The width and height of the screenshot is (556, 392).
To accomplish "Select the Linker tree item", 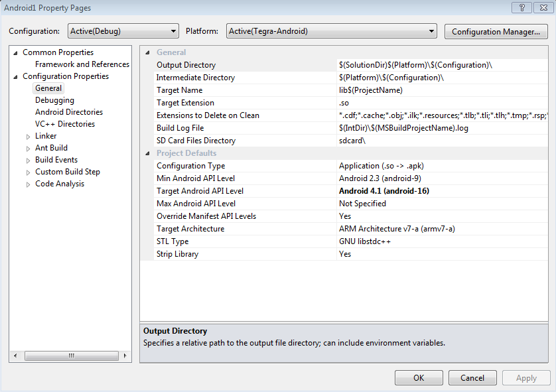I will [x=46, y=136].
